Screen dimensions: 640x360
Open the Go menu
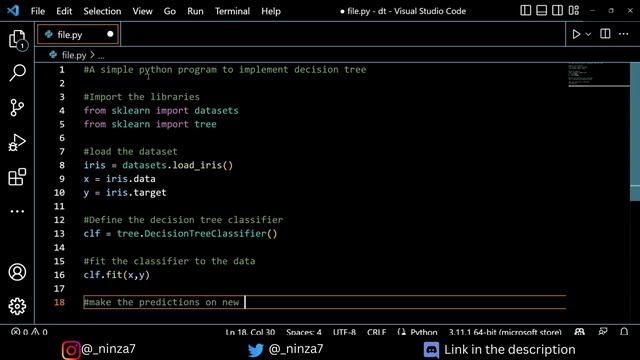point(169,11)
